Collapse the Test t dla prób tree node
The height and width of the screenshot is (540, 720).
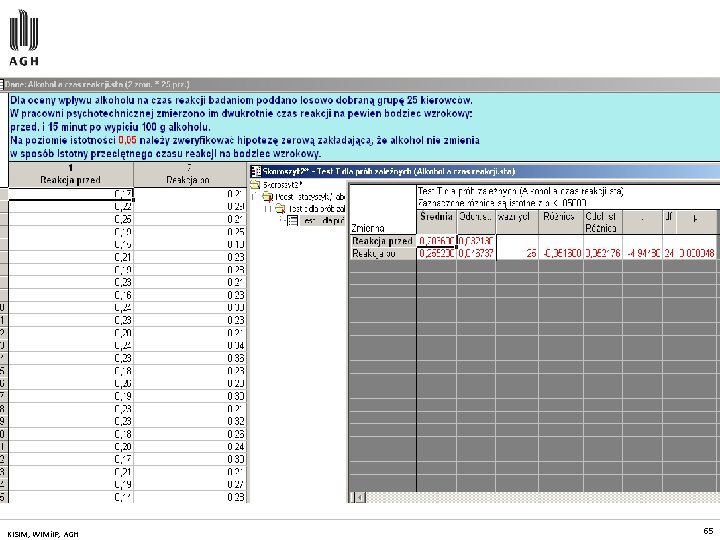pos(267,209)
